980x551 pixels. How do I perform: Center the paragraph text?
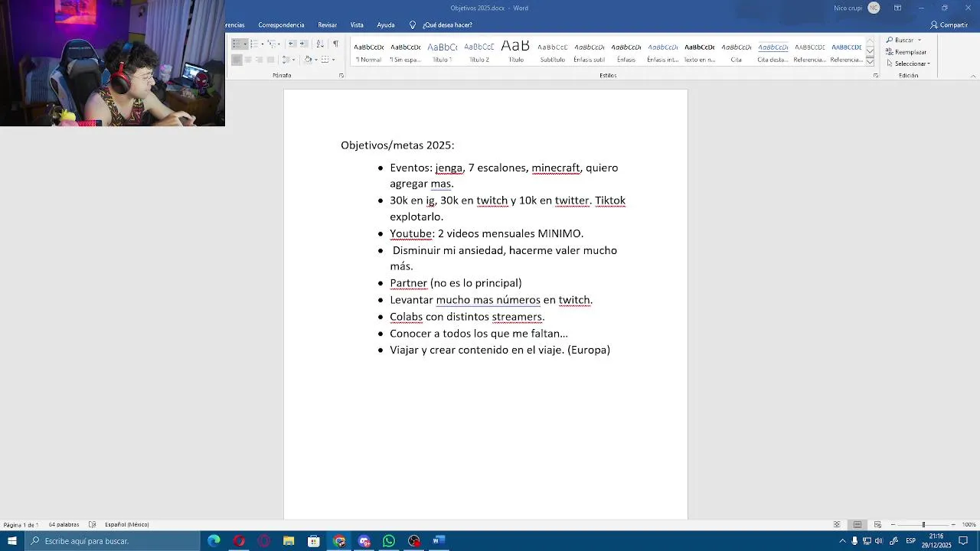pos(248,60)
